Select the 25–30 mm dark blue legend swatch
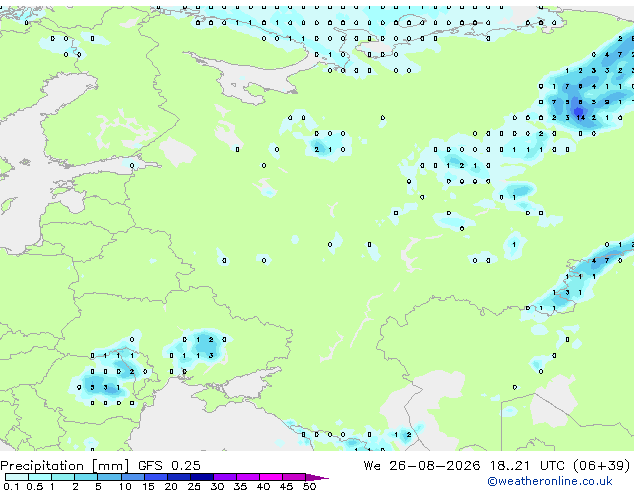 pos(202,477)
